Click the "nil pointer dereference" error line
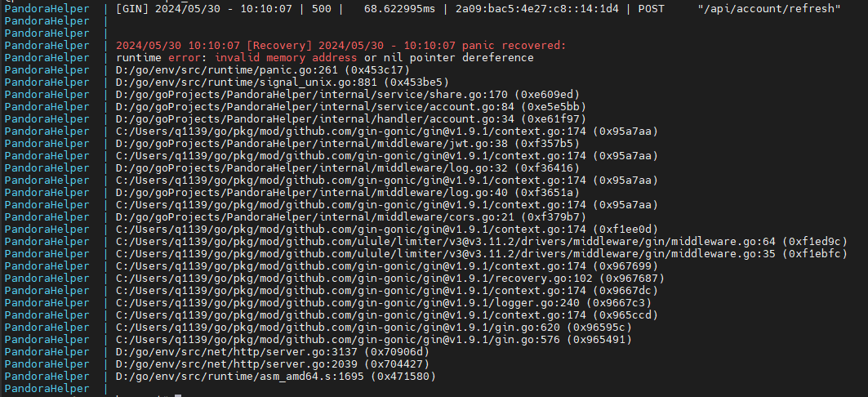Image resolution: width=868 pixels, height=397 pixels. 325,57
